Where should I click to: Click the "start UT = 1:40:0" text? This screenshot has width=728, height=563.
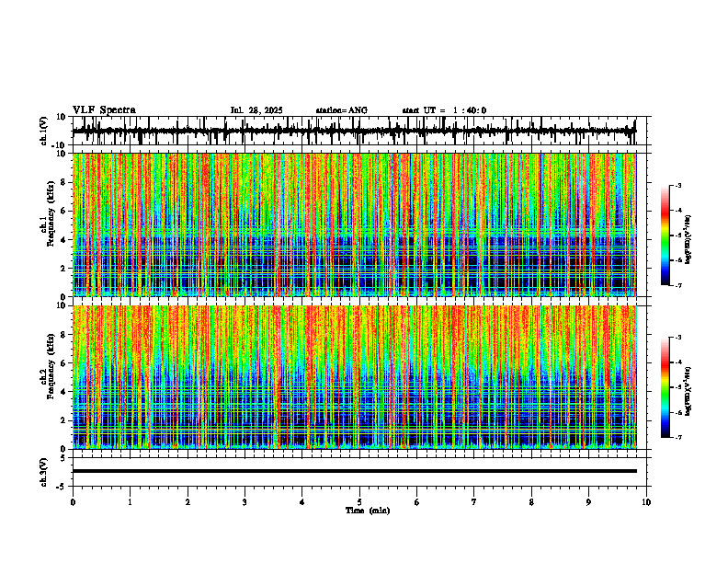(444, 110)
